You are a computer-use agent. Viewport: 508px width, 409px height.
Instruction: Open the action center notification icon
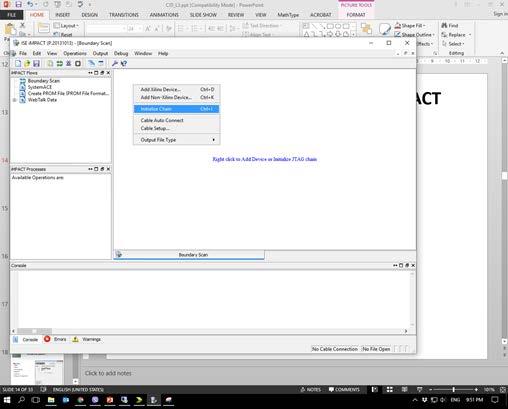pyautogui.click(x=495, y=400)
